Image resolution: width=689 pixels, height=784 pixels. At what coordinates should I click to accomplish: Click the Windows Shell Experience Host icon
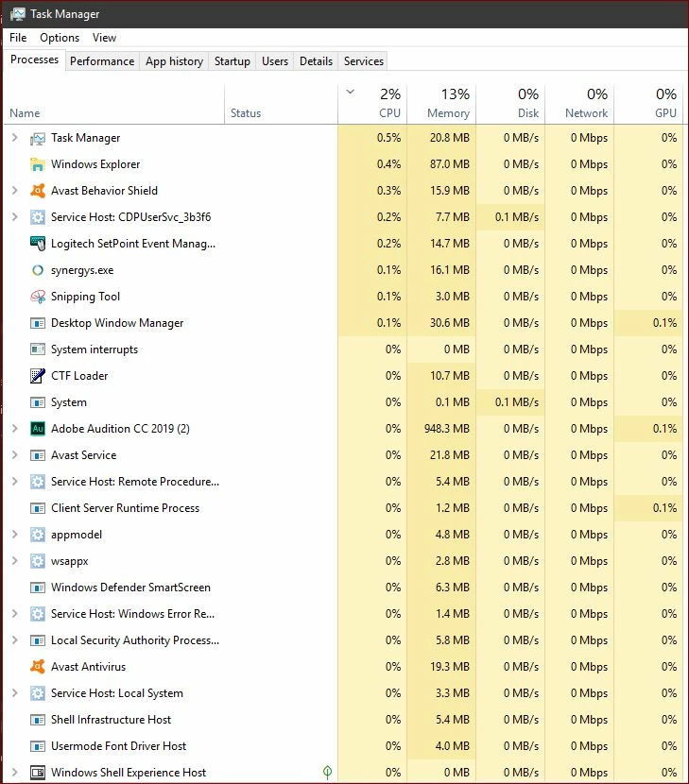[x=38, y=773]
